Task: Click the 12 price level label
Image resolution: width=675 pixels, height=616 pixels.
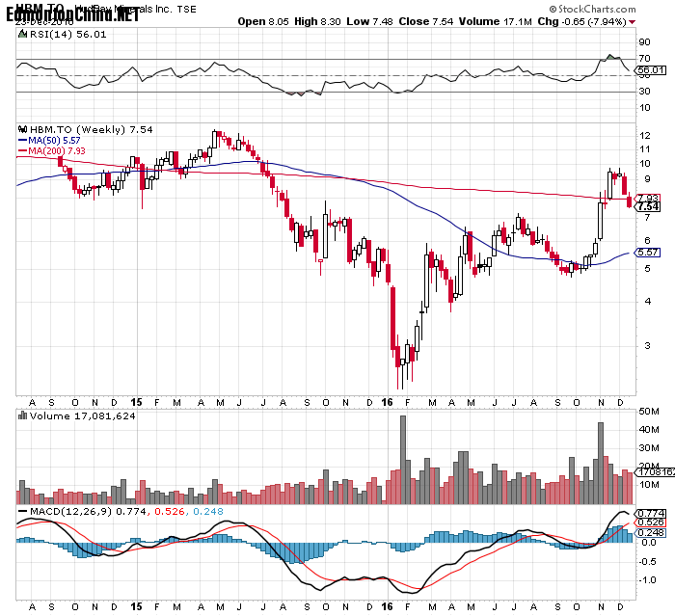Action: point(644,136)
